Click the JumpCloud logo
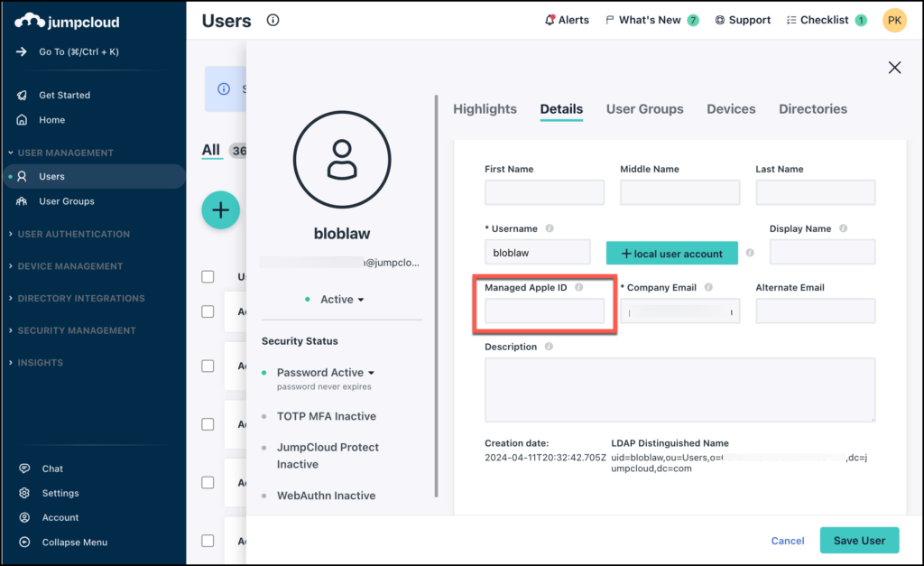The image size is (924, 566). [67, 22]
